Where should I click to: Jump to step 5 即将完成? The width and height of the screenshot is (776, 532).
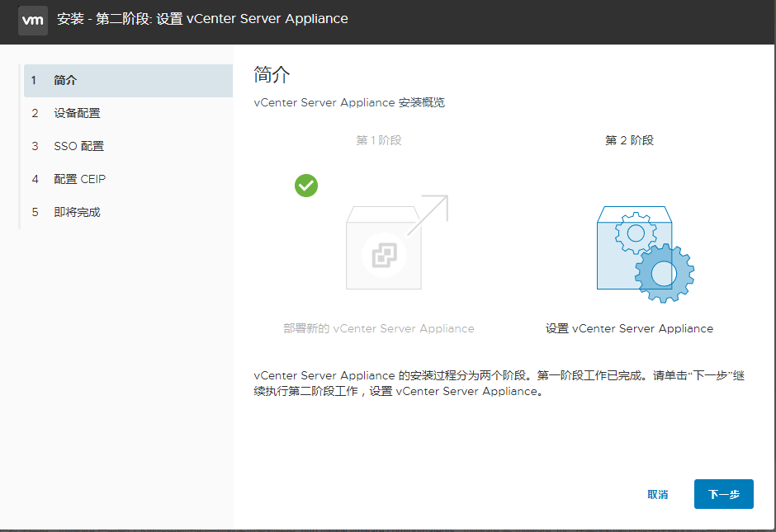click(x=128, y=212)
